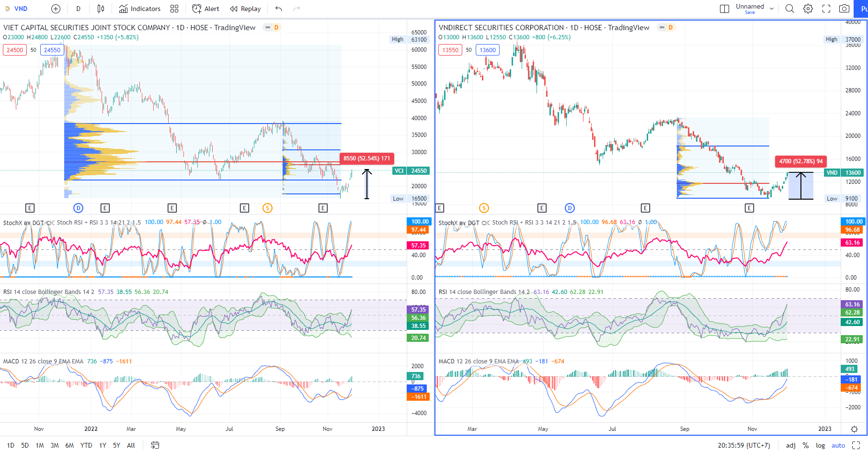
Task: Open the indicator templates grid icon
Action: tap(174, 9)
